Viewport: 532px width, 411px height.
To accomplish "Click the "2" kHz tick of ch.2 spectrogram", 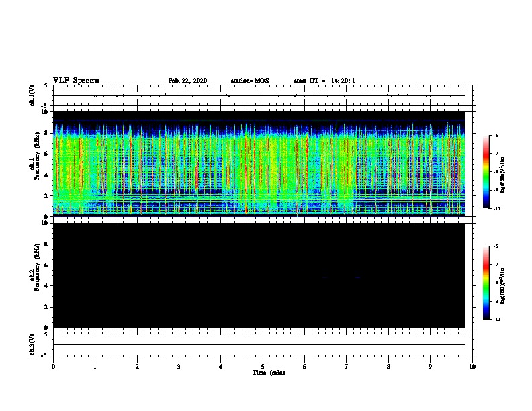I will click(46, 307).
